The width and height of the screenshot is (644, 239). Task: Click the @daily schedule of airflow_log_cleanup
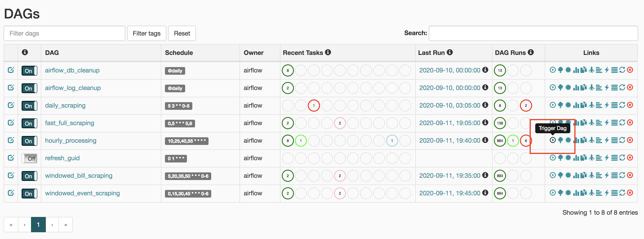click(175, 88)
